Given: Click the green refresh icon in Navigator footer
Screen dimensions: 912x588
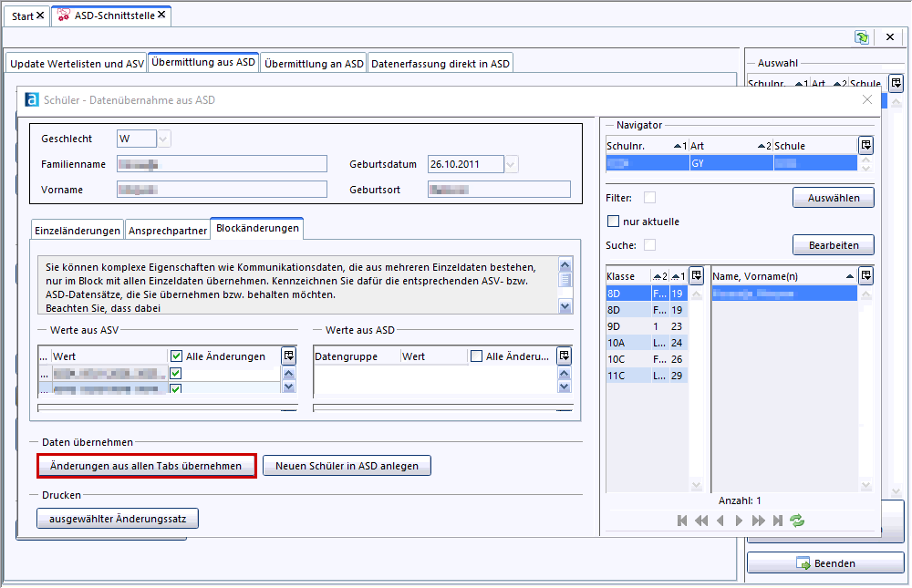Looking at the screenshot, I should (x=797, y=521).
